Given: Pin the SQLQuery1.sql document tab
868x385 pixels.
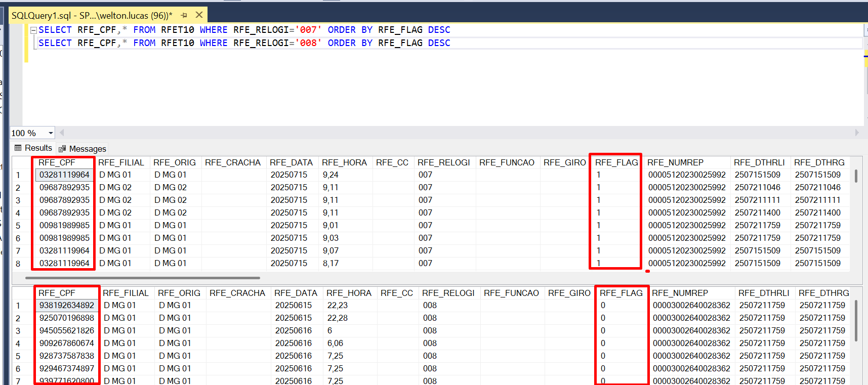Looking at the screenshot, I should pos(184,16).
